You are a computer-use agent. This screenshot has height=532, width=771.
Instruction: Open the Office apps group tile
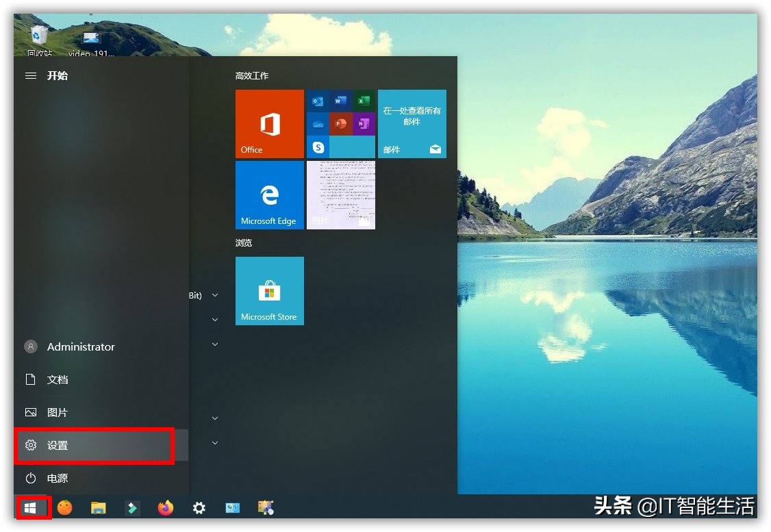340,124
